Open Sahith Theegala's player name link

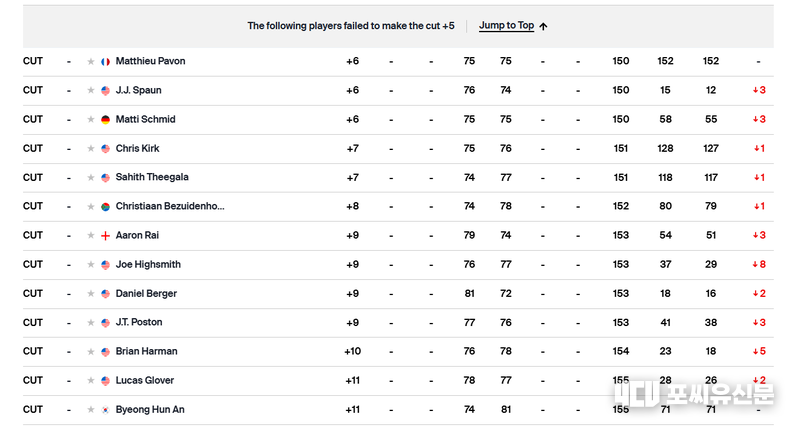pyautogui.click(x=152, y=177)
